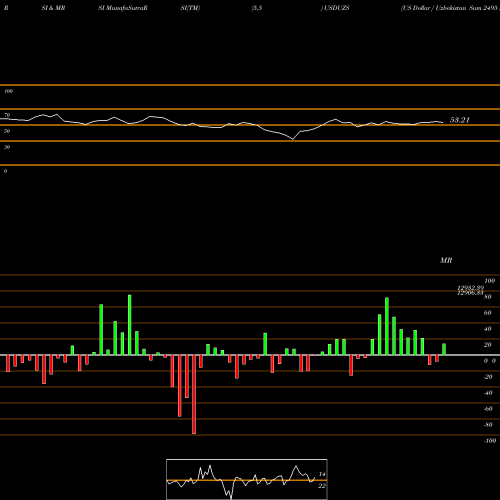Click the price value 12932.89
The width and height of the screenshot is (500, 500).
(470, 288)
